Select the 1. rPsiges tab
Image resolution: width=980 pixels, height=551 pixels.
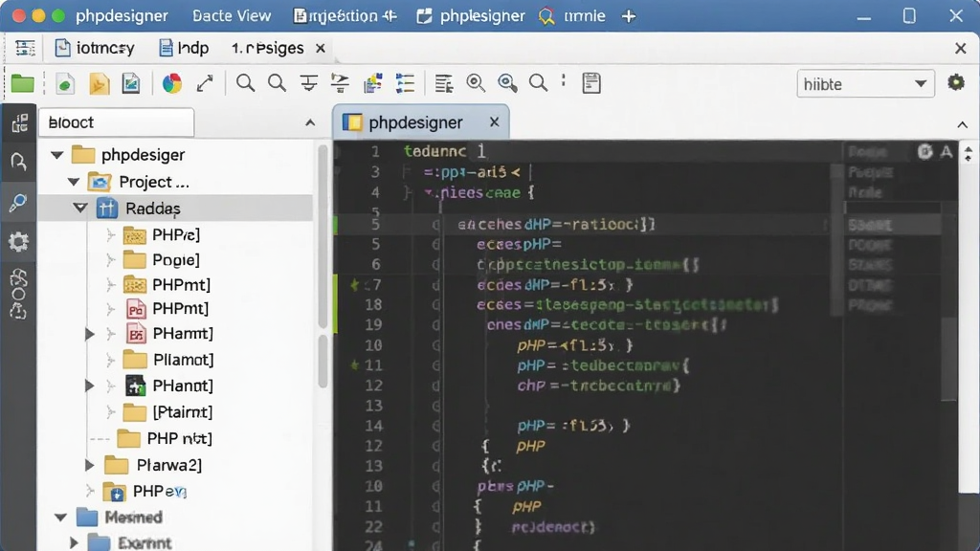tap(268, 48)
